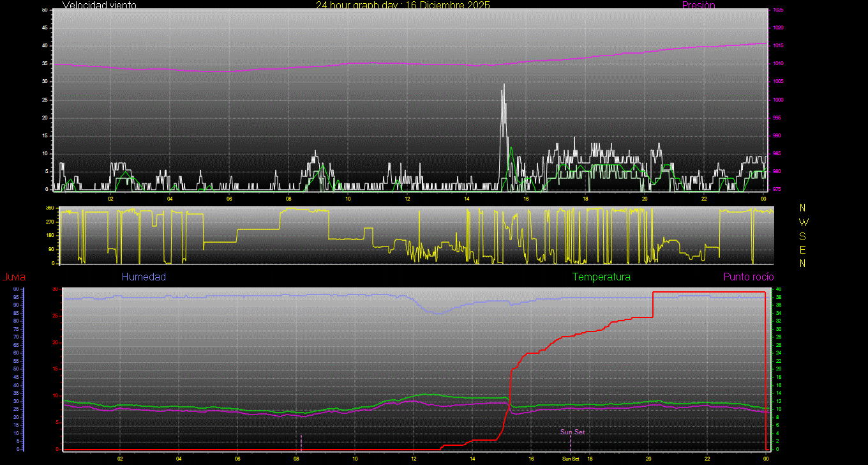The image size is (868, 465).
Task: Click the 360 value on the wind direction axis
Action: (x=49, y=208)
